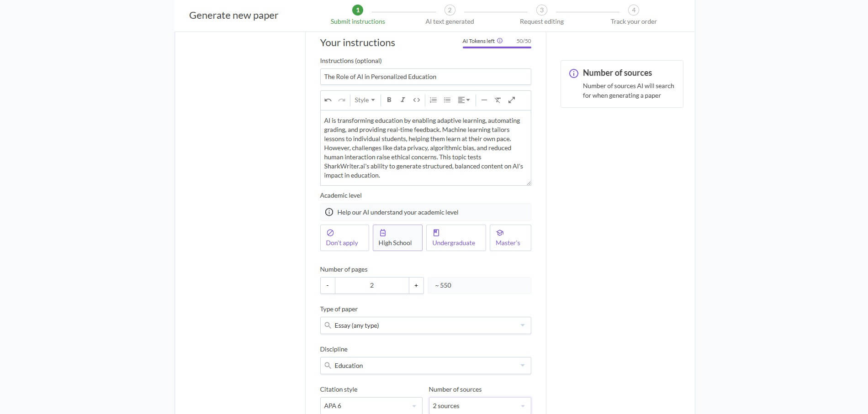Apply italic formatting
This screenshot has height=414, width=868.
(403, 100)
